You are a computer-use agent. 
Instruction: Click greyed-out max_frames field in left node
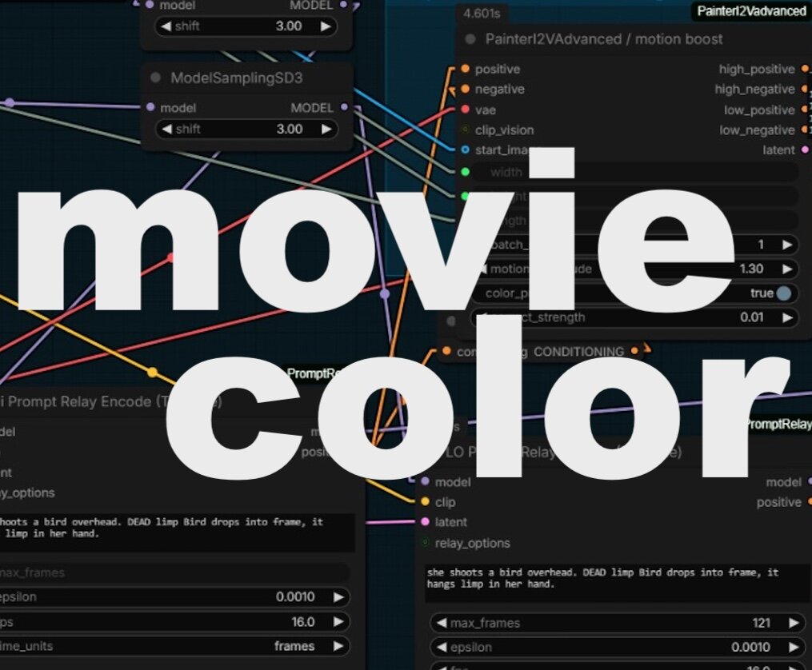pos(174,572)
